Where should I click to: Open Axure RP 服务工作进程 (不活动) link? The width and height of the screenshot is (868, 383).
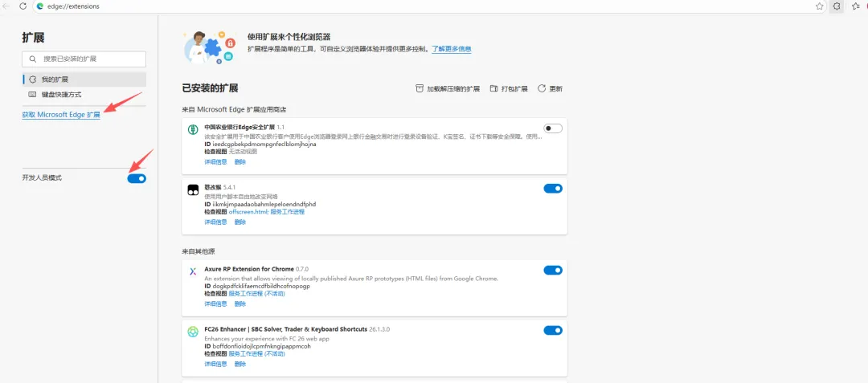click(257, 293)
